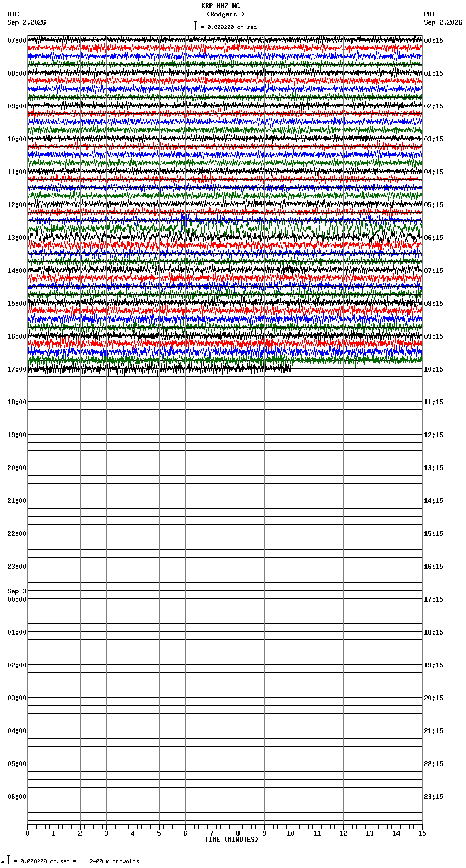Click the '17:00' UTC time label

[x=17, y=369]
